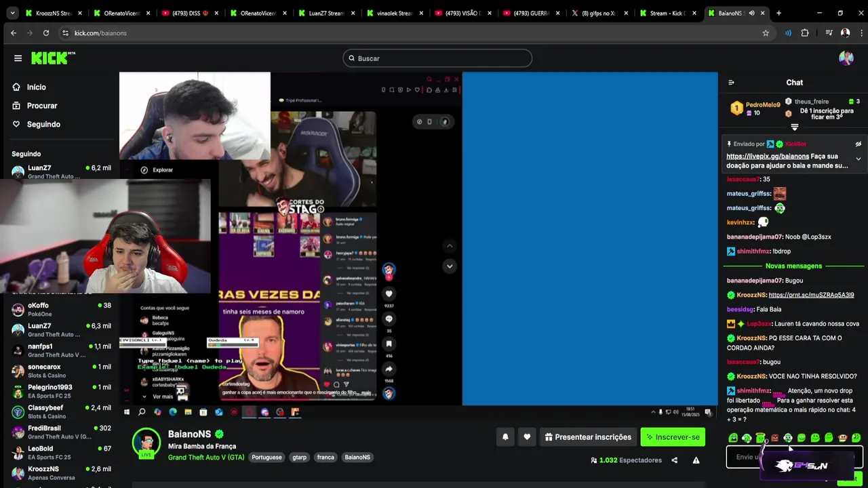The height and width of the screenshot is (488, 868).
Task: Switch to (4793) GUERRA browser tab
Action: coord(531,13)
